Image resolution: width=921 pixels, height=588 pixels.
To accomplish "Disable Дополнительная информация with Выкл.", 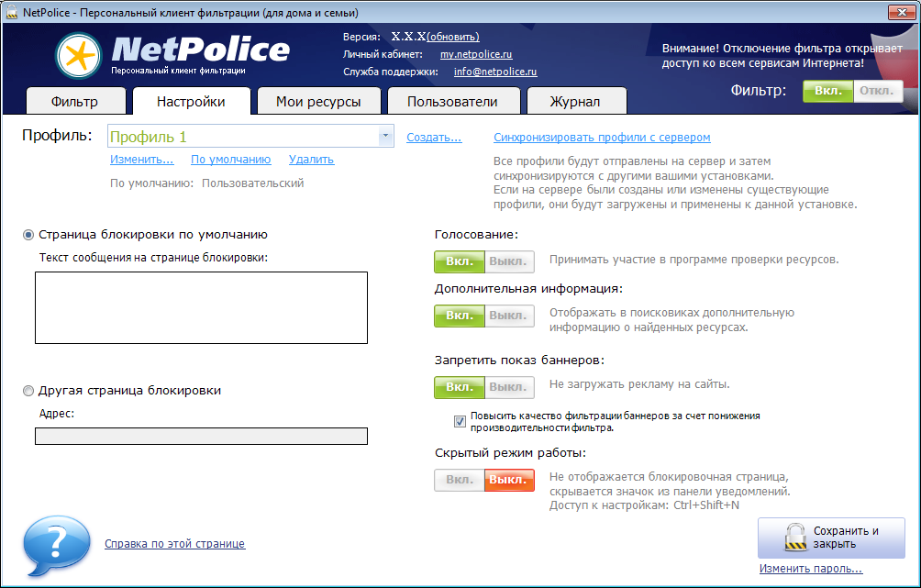I will pyautogui.click(x=509, y=316).
